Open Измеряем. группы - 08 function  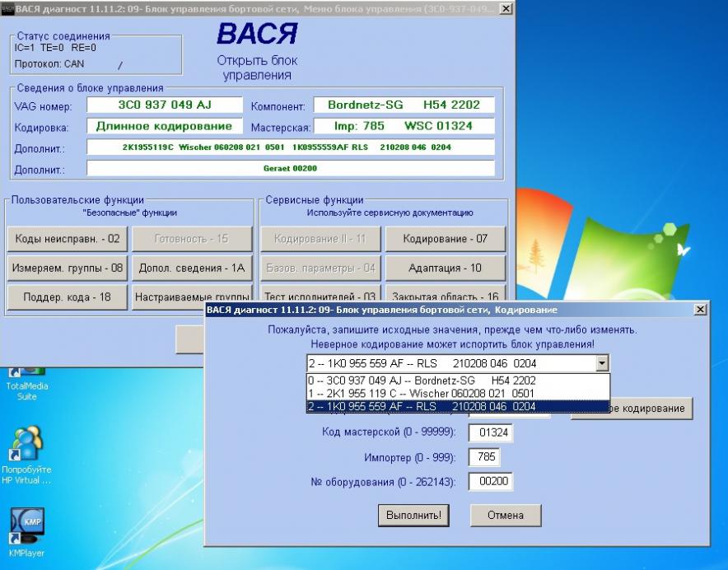[68, 268]
